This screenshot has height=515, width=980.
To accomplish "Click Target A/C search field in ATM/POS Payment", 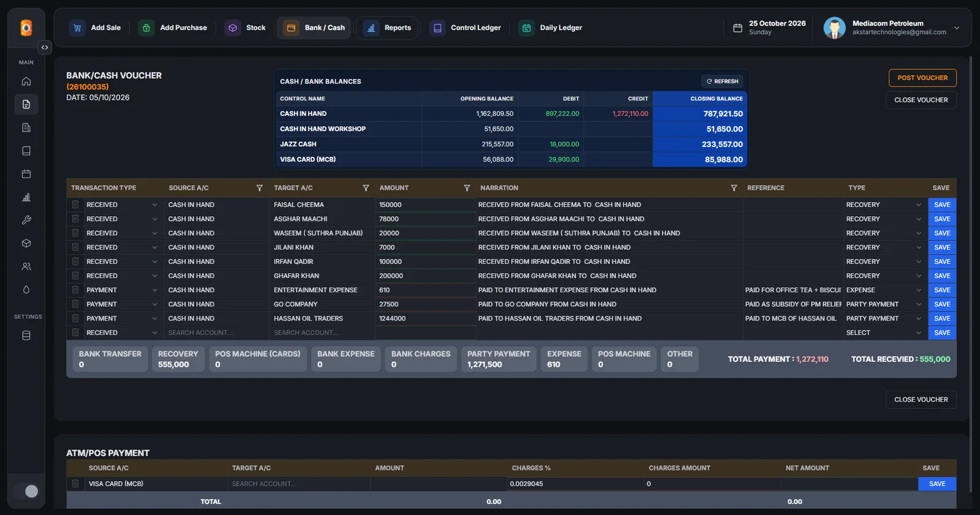I will pyautogui.click(x=299, y=484).
